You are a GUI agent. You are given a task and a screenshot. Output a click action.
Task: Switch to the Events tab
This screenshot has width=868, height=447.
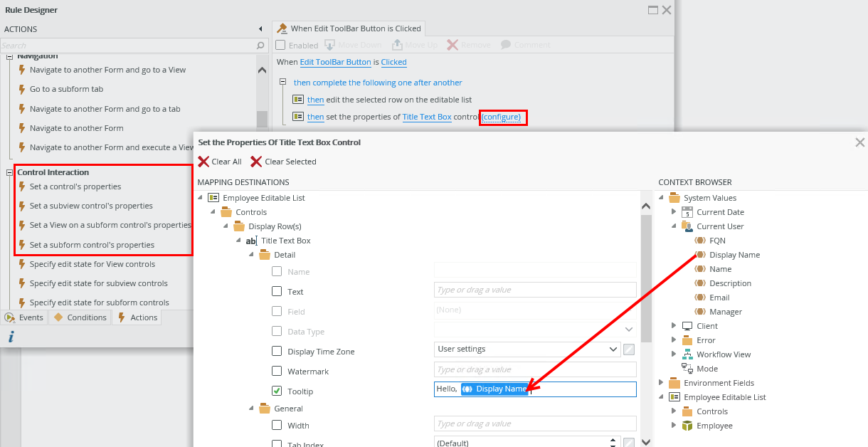pos(25,317)
